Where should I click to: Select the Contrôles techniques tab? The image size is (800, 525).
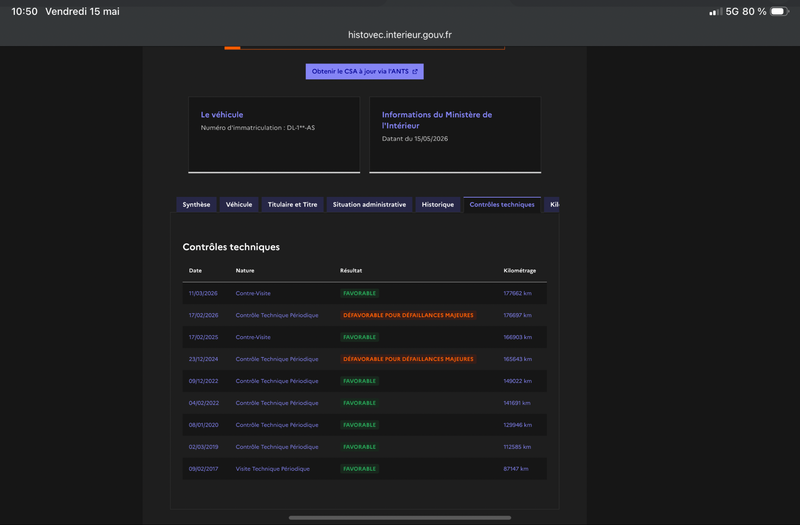click(502, 205)
